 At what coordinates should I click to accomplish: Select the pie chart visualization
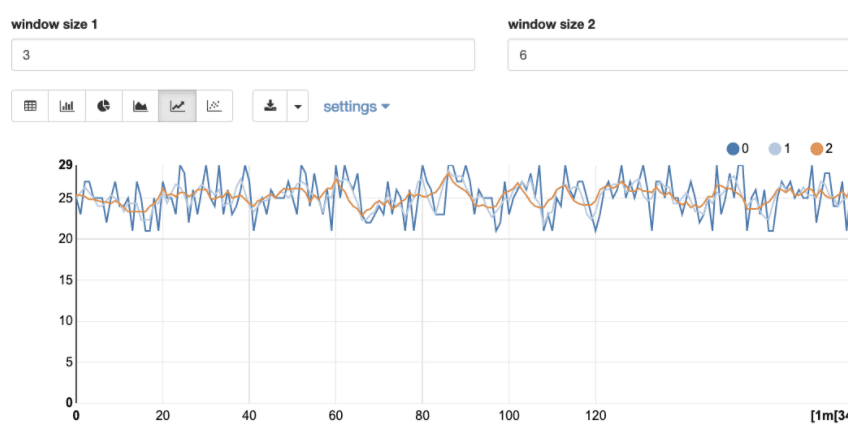pos(104,106)
